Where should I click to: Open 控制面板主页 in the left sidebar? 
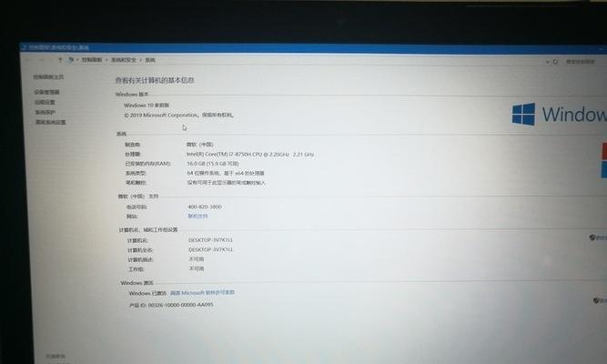[x=48, y=77]
